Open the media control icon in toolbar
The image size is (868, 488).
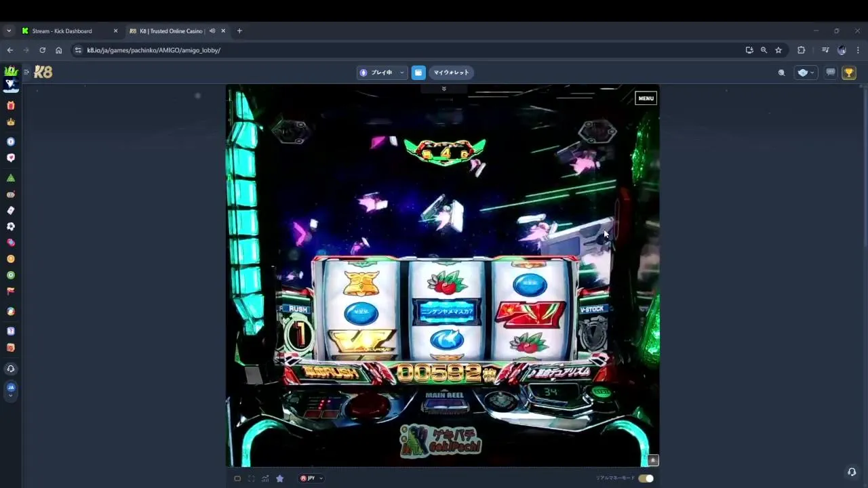(x=825, y=50)
